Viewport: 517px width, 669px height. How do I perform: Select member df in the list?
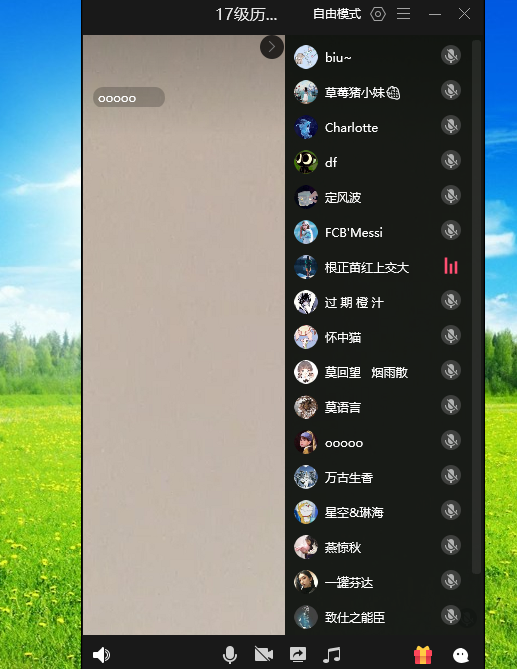click(x=378, y=162)
